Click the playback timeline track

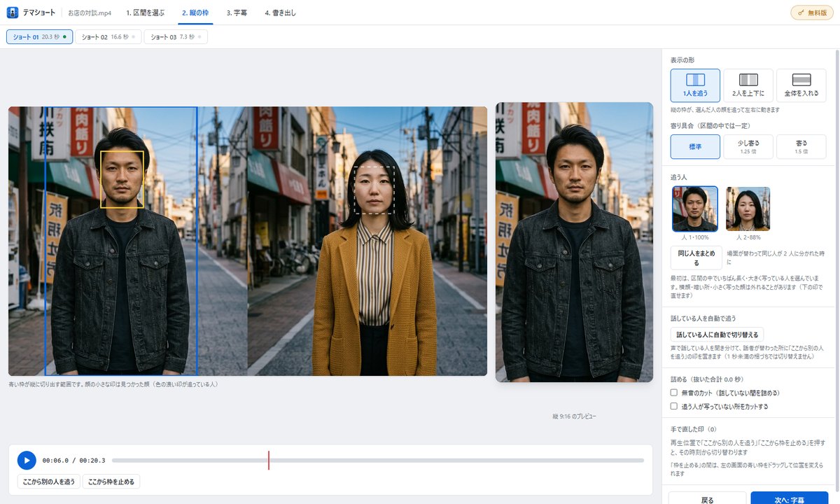(378, 460)
